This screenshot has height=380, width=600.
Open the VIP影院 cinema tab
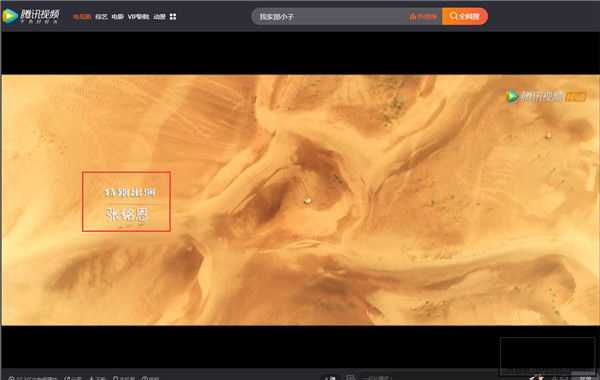point(138,17)
